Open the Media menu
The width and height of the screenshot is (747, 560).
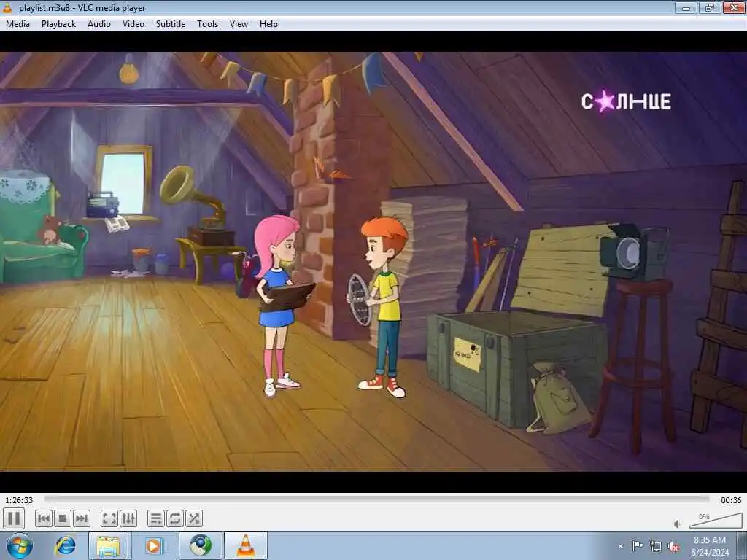click(18, 24)
